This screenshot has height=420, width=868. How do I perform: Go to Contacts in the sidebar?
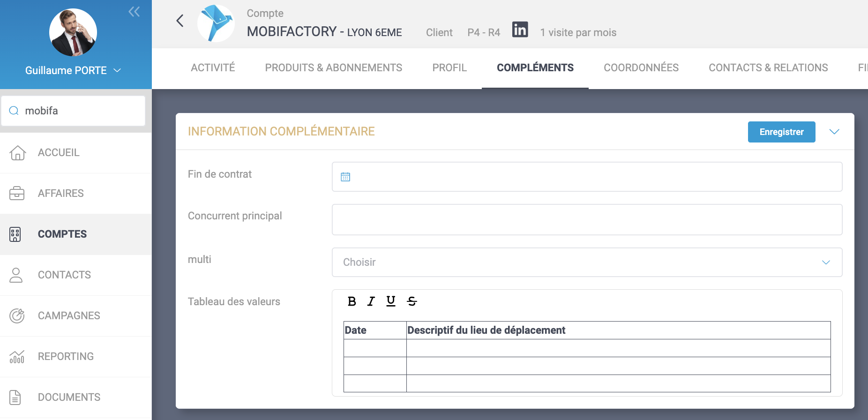pyautogui.click(x=64, y=275)
